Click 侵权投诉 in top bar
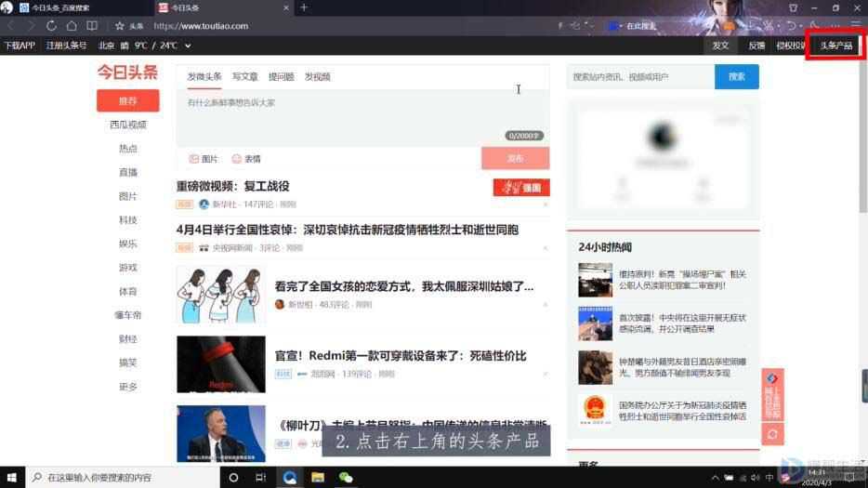This screenshot has width=868, height=488. pos(791,46)
